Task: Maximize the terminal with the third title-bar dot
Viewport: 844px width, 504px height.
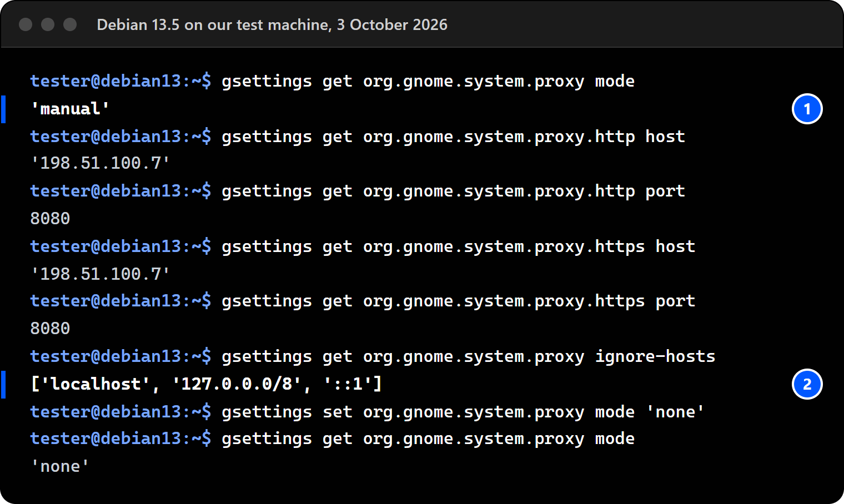Action: [x=70, y=24]
